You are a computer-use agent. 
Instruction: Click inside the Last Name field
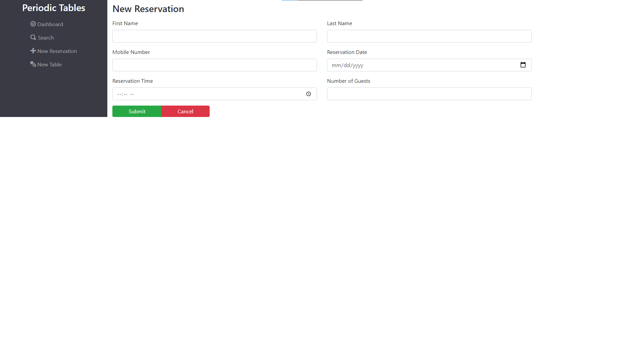tap(429, 36)
